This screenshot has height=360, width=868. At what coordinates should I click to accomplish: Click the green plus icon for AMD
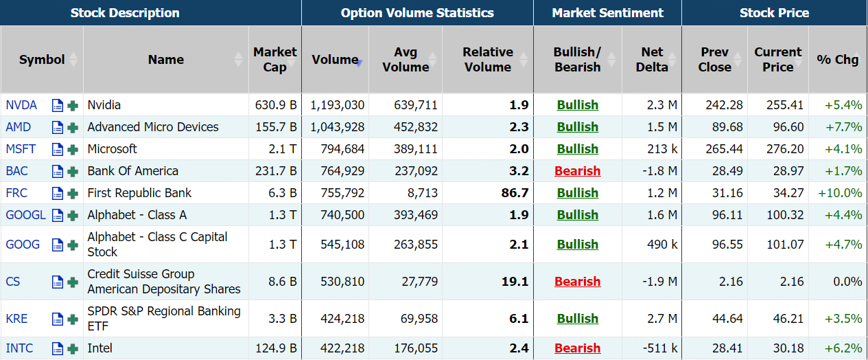click(x=73, y=128)
